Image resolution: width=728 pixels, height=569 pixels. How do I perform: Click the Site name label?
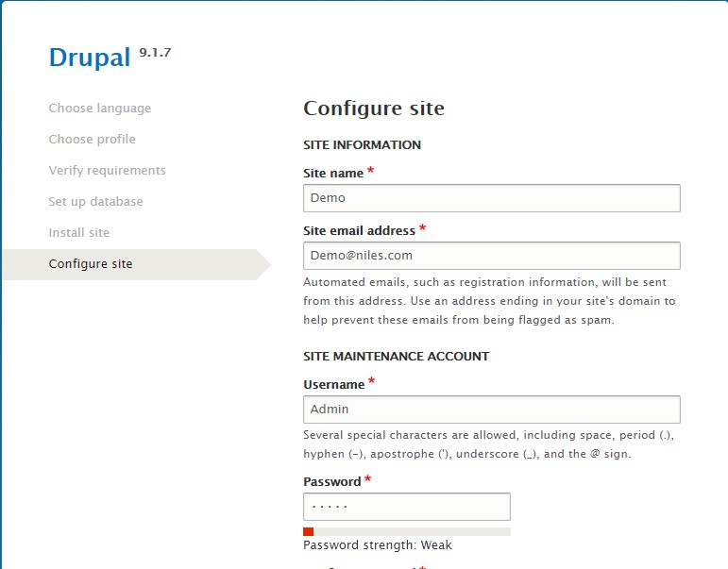(333, 174)
